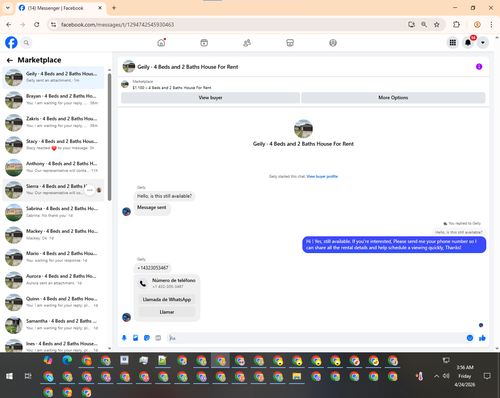This screenshot has width=500, height=398.
Task: Click the View buyer button
Action: 210,98
